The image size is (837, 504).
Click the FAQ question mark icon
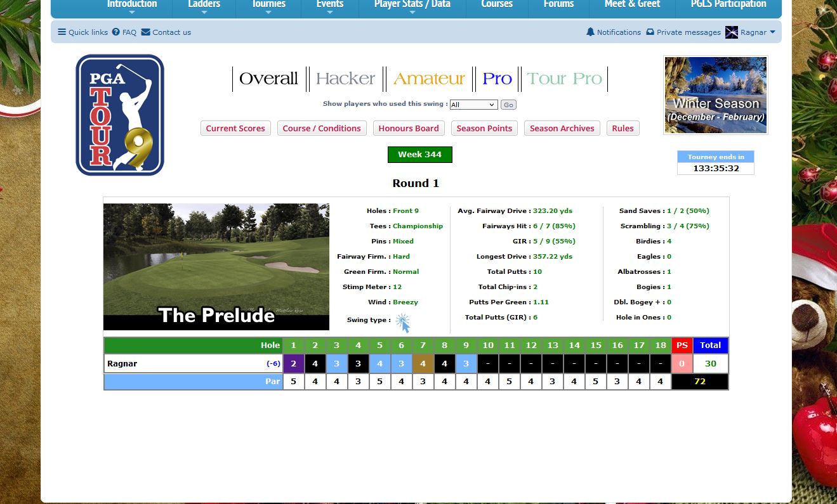116,32
